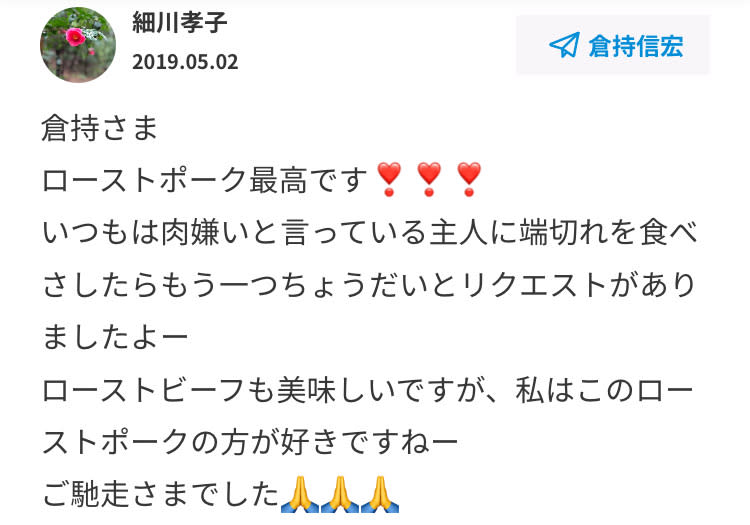Screen dimensions: 750x525
Task: Click the first praying hands emoji
Action: 300,494
